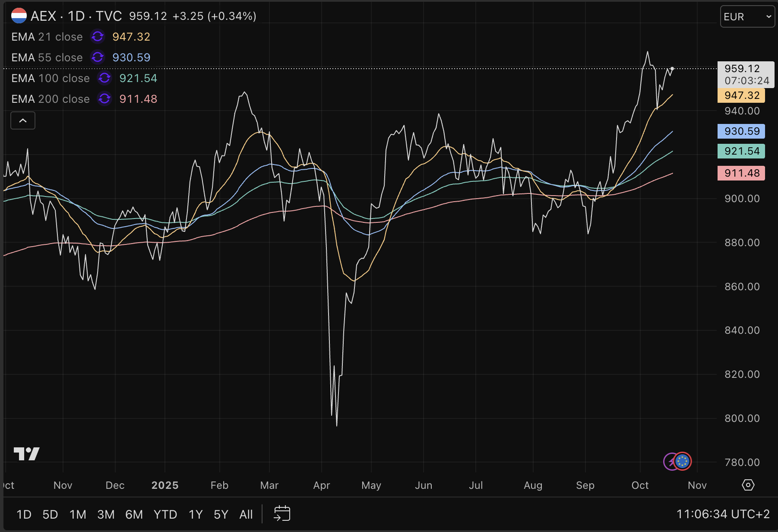Open the EUR currency dropdown
This screenshot has height=532, width=778.
point(747,17)
